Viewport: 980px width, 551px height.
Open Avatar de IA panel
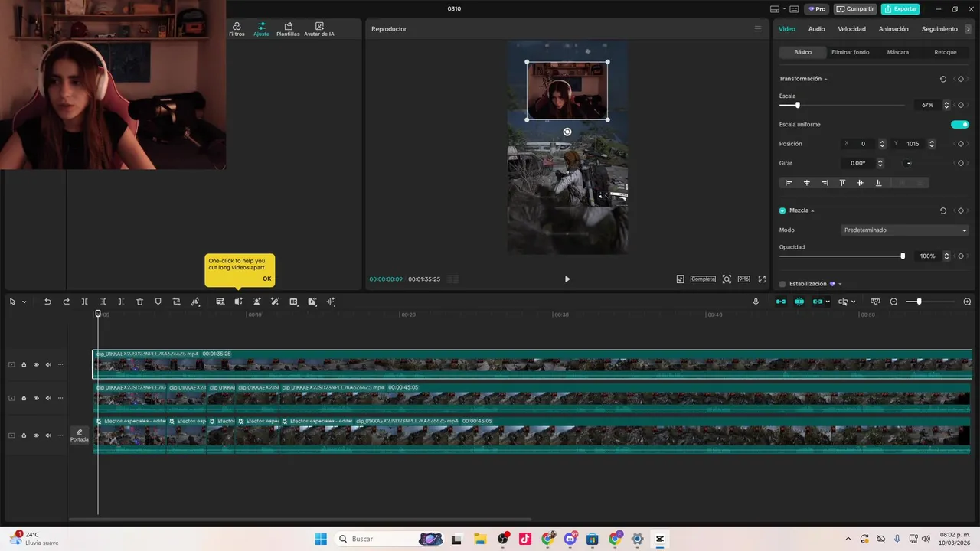[x=319, y=29]
